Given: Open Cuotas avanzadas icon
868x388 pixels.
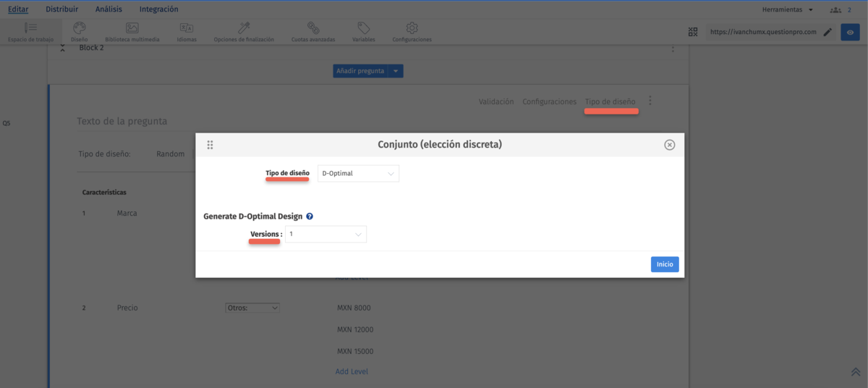Looking at the screenshot, I should pyautogui.click(x=313, y=28).
